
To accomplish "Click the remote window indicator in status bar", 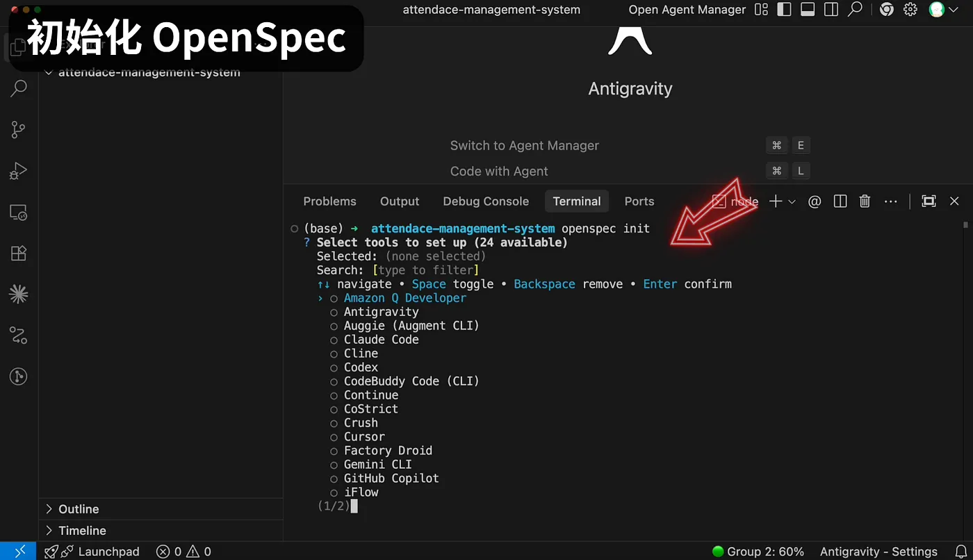I will point(19,551).
